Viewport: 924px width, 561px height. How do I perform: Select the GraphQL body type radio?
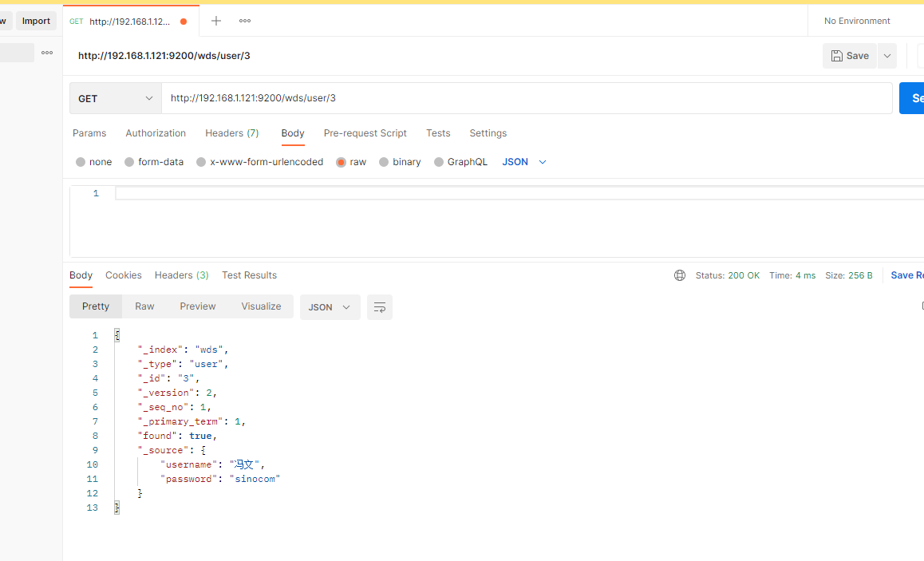(x=438, y=162)
